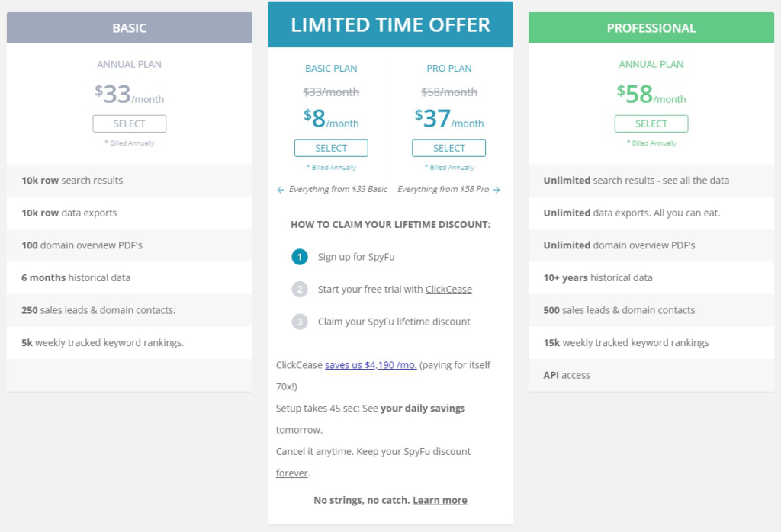The height and width of the screenshot is (532, 781).
Task: Open the 'saves us $4,190 /mo.' link
Action: pos(371,365)
